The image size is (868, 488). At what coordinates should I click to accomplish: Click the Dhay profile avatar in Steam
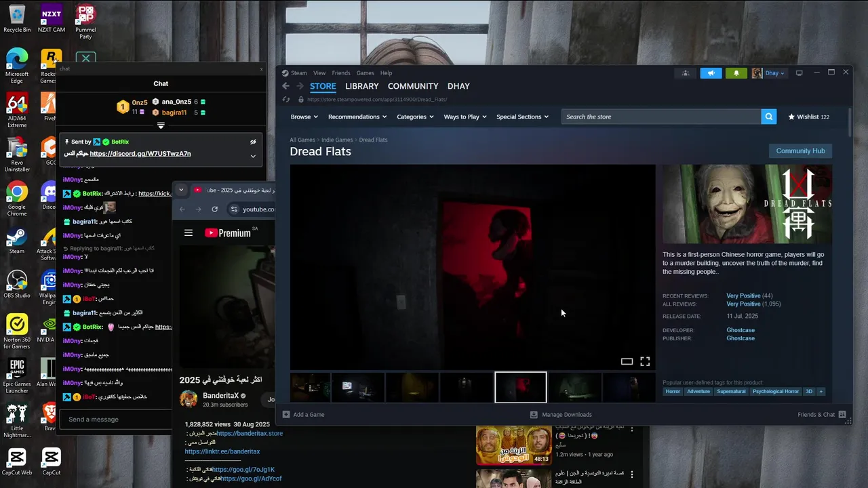coord(757,73)
